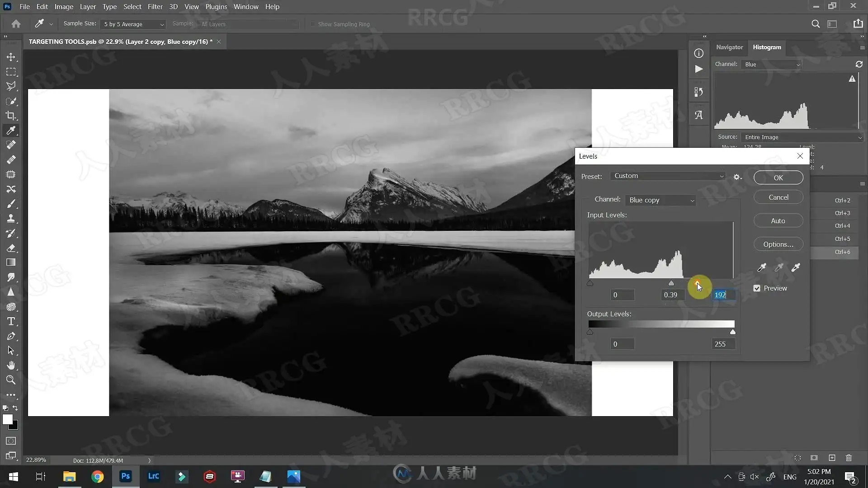Click the Options... button in Levels

[x=778, y=244]
